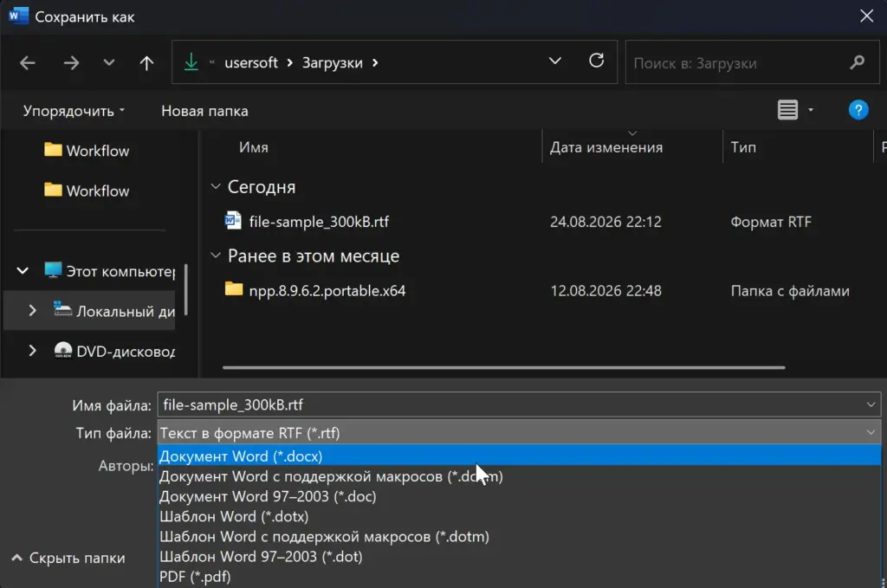
Task: Click the Word icon in the title bar
Action: (x=18, y=16)
